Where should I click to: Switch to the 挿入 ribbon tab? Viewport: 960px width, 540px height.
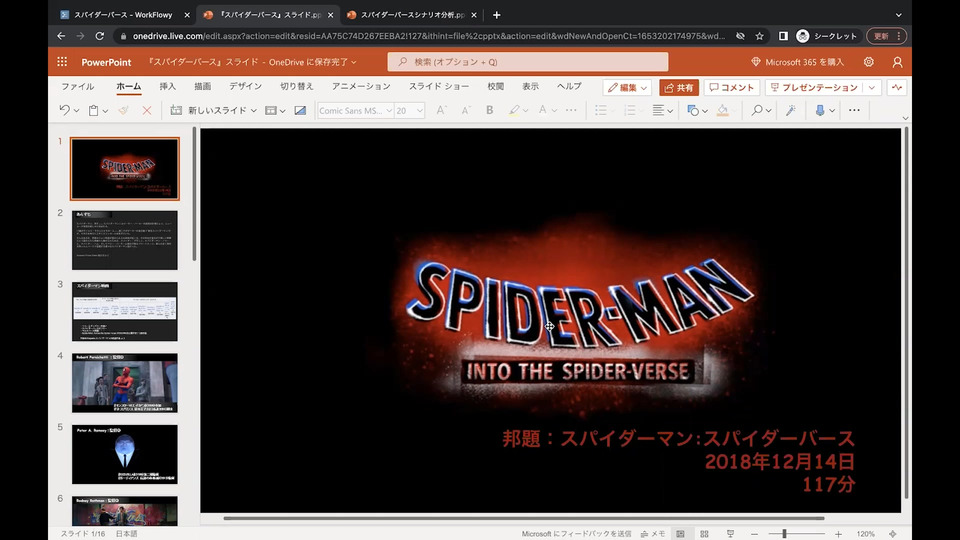point(167,86)
